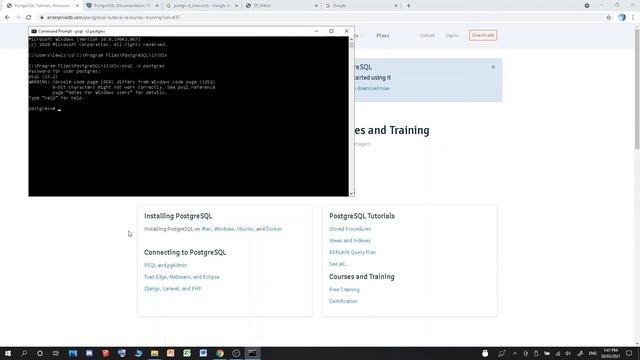Open the Command Prompt taskbar icon
The width and height of the screenshot is (640, 360).
[252, 353]
